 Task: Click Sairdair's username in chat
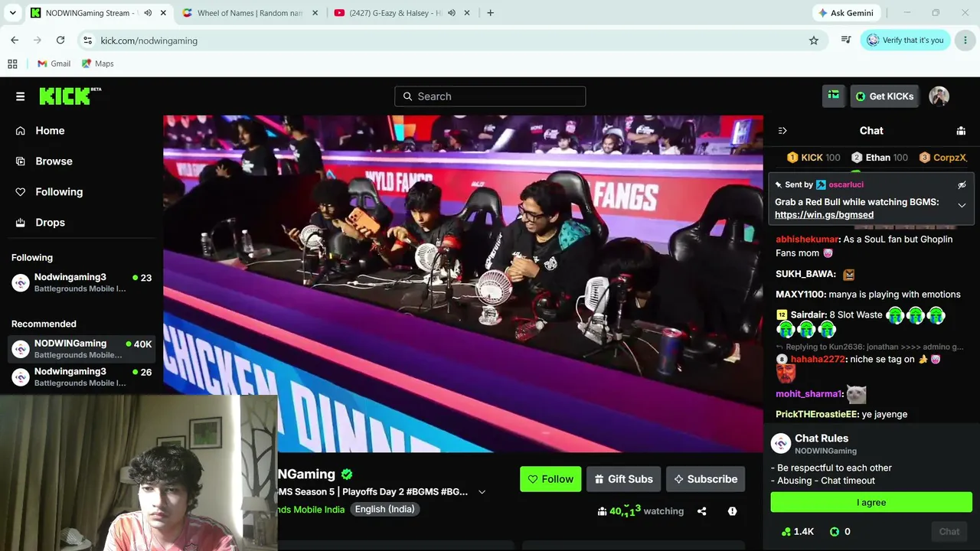808,315
